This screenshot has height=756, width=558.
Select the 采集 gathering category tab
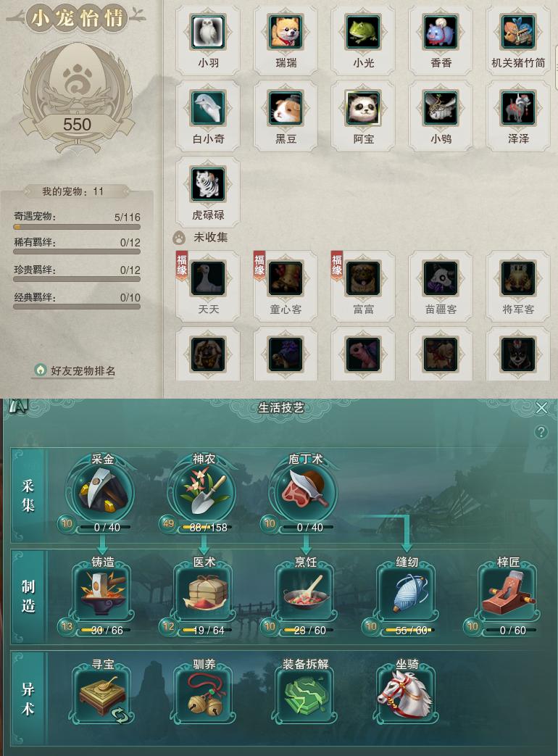click(28, 496)
